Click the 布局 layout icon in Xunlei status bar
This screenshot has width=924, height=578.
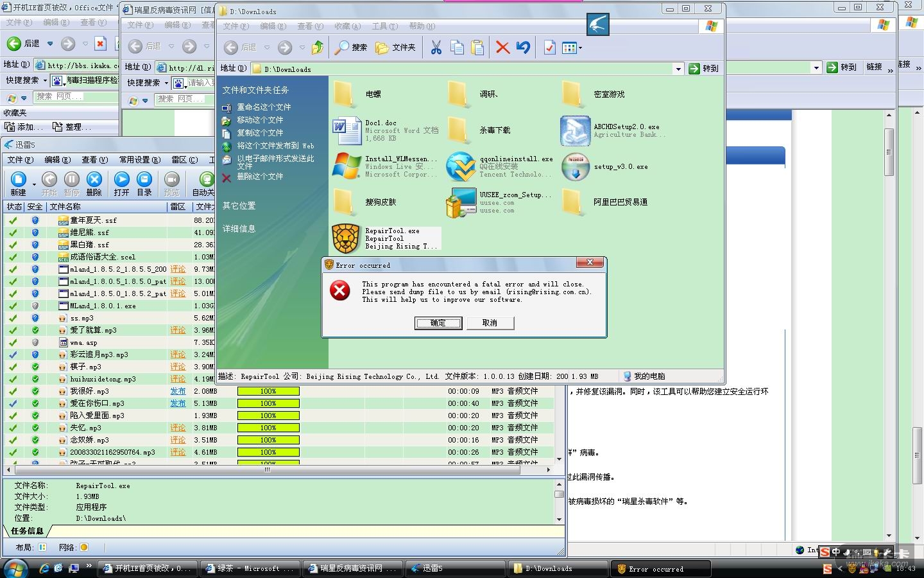click(42, 547)
